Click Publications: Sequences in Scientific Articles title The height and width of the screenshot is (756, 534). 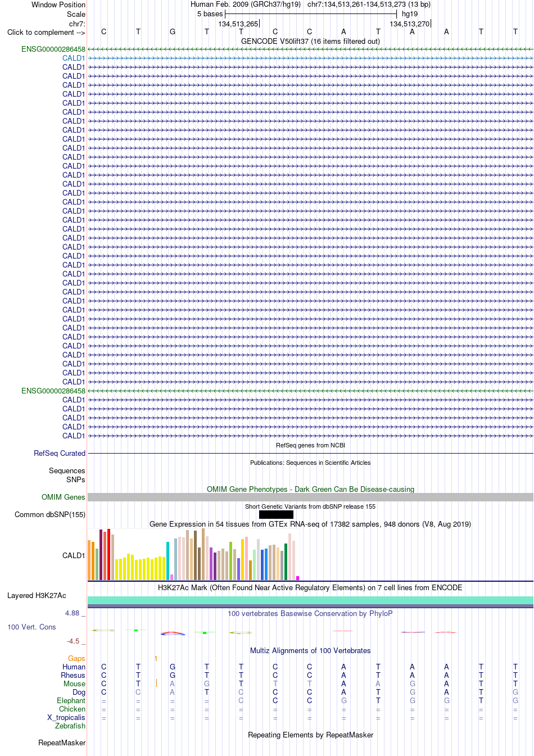coord(310,463)
